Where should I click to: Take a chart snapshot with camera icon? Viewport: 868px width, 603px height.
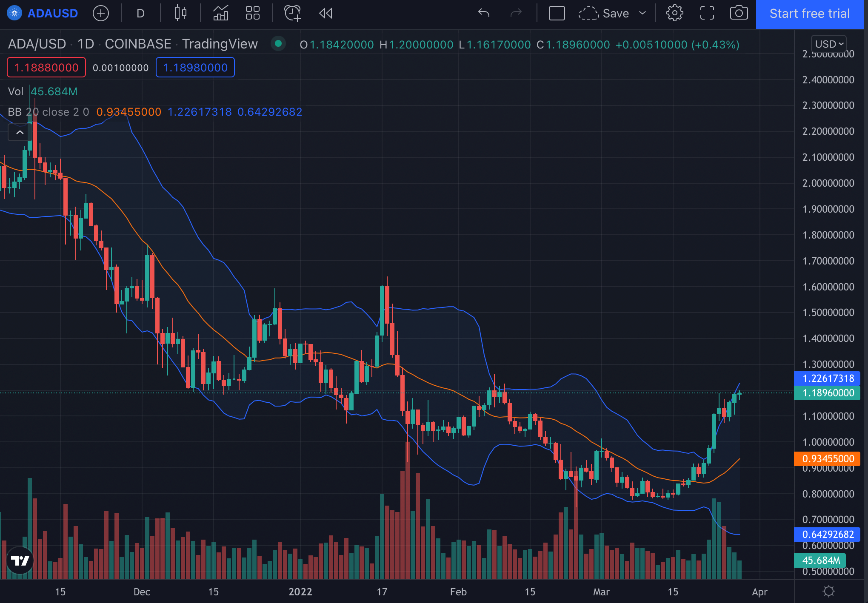pyautogui.click(x=739, y=14)
